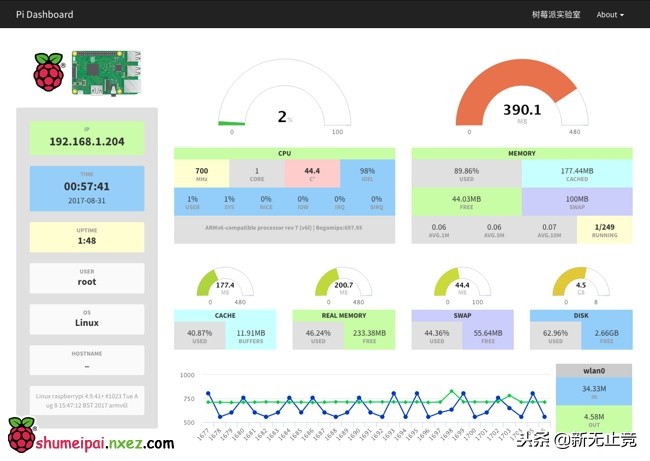Open the About dropdown menu
The height and width of the screenshot is (461, 650).
pos(610,15)
